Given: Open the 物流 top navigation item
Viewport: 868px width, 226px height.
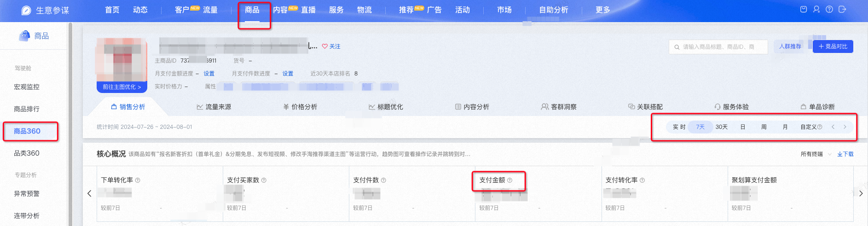Looking at the screenshot, I should click(364, 10).
